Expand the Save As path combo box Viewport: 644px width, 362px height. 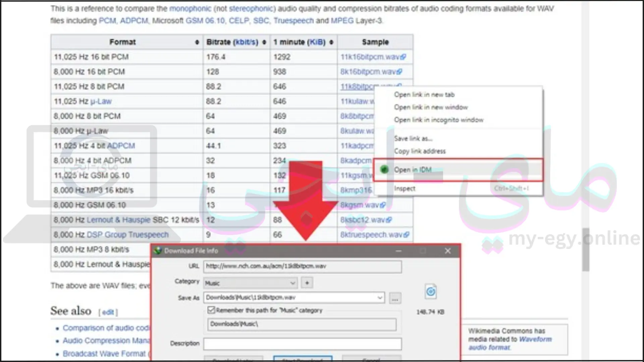(380, 298)
